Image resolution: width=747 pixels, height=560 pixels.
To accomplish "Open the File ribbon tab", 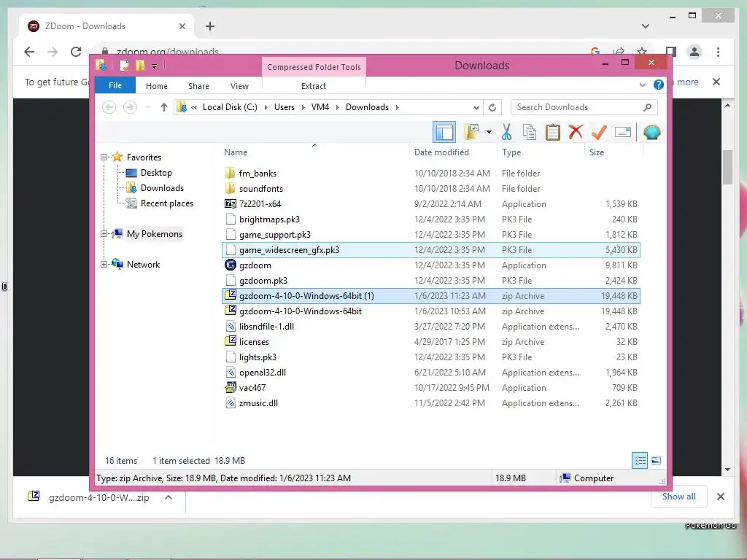I will tap(115, 85).
